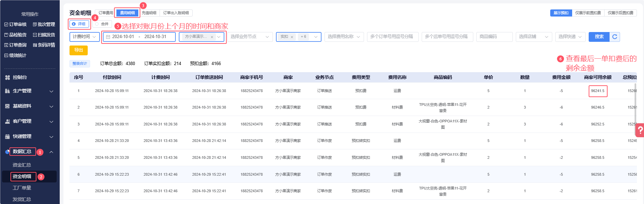Switch to the 订单出入账明细 tab
This screenshot has height=204, width=644.
point(176,13)
